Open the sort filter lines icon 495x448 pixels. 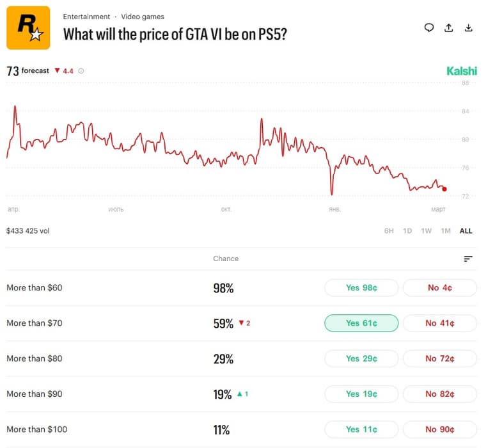click(468, 259)
